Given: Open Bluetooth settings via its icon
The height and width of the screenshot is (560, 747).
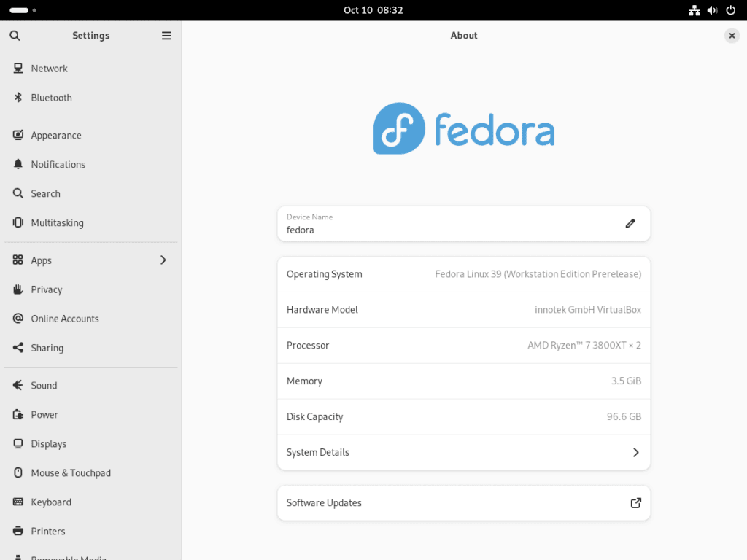Looking at the screenshot, I should (x=17, y=97).
